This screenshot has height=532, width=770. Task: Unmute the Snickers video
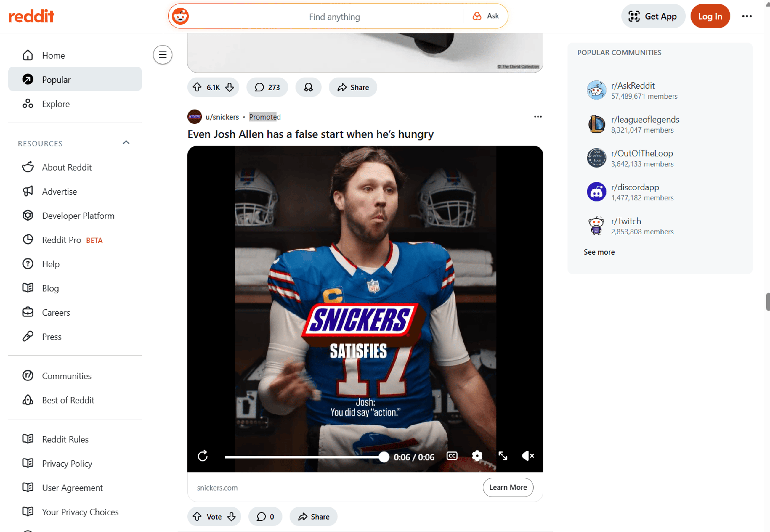(527, 456)
